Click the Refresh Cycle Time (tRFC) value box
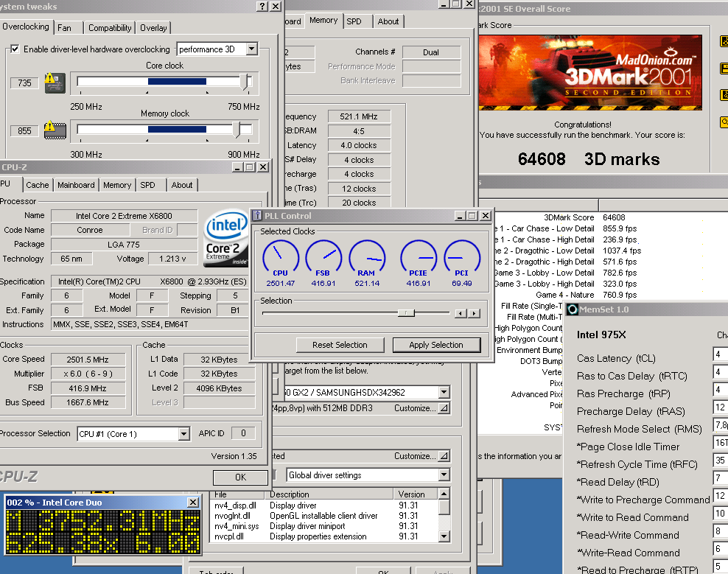 [x=721, y=461]
